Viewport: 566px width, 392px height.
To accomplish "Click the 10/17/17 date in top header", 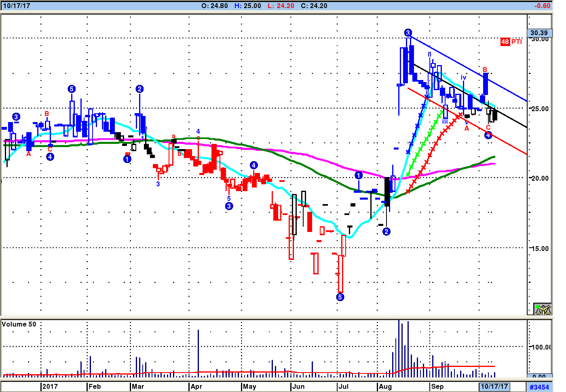I will pyautogui.click(x=17, y=6).
